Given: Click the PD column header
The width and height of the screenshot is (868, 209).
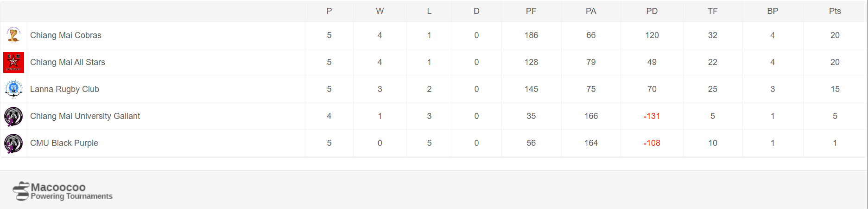Looking at the screenshot, I should 652,11.
